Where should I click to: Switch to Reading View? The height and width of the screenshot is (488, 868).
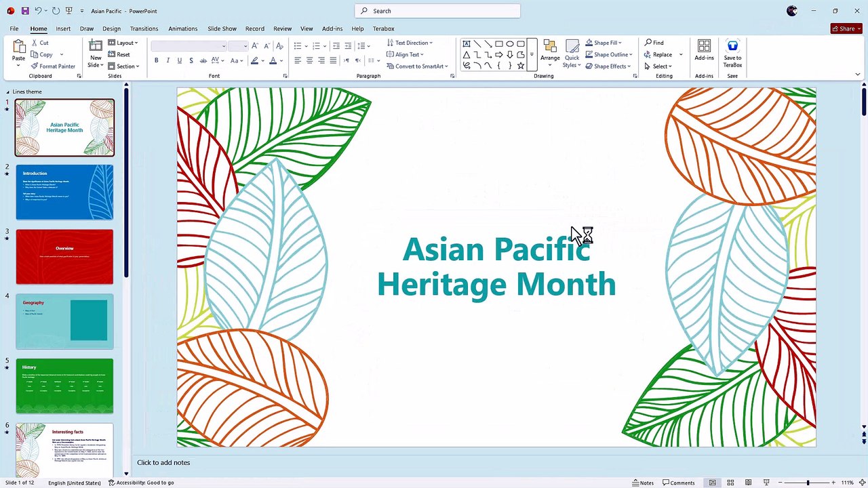pyautogui.click(x=748, y=483)
